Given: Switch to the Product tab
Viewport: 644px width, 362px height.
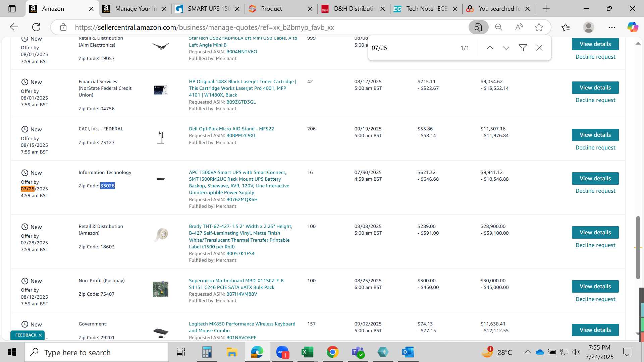Looking at the screenshot, I should pyautogui.click(x=281, y=9).
